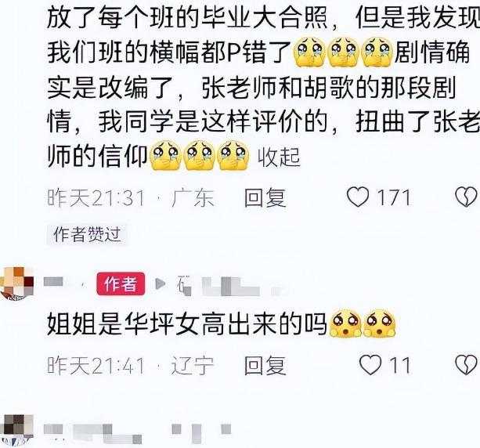Select the comment text 姐姐是华坪女高出来的吗
This screenshot has width=480, height=448.
pyautogui.click(x=186, y=324)
